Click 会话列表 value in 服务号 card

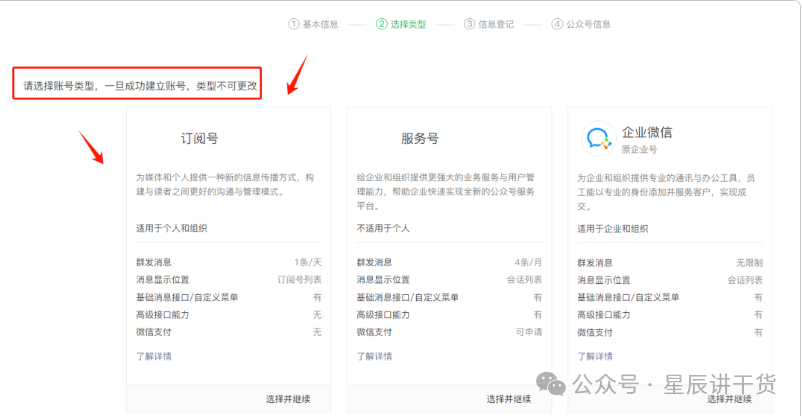tap(524, 280)
